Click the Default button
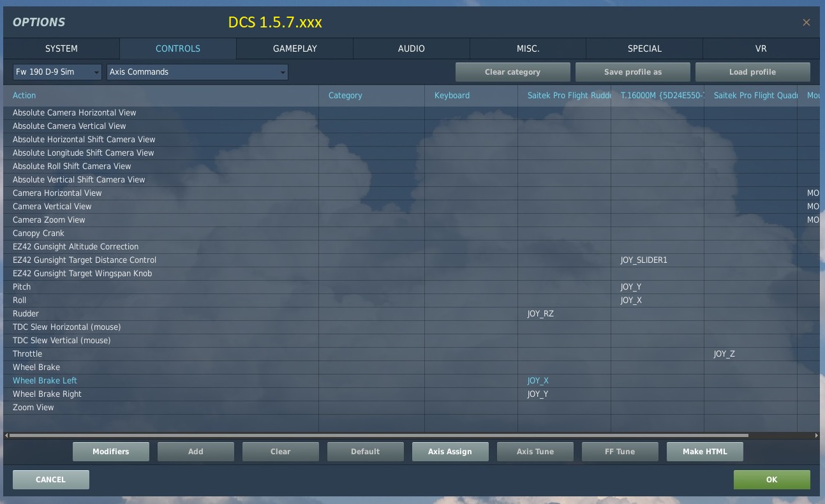Viewport: 825px width, 504px height. pos(365,452)
